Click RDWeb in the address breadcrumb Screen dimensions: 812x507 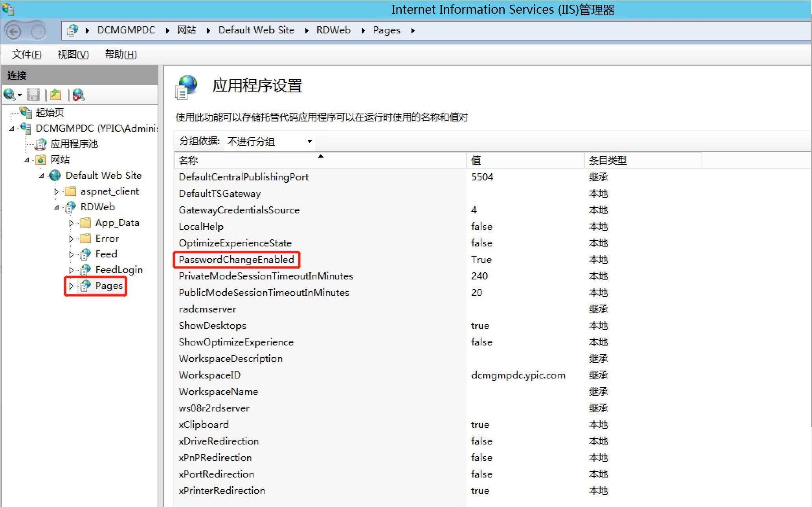(333, 30)
